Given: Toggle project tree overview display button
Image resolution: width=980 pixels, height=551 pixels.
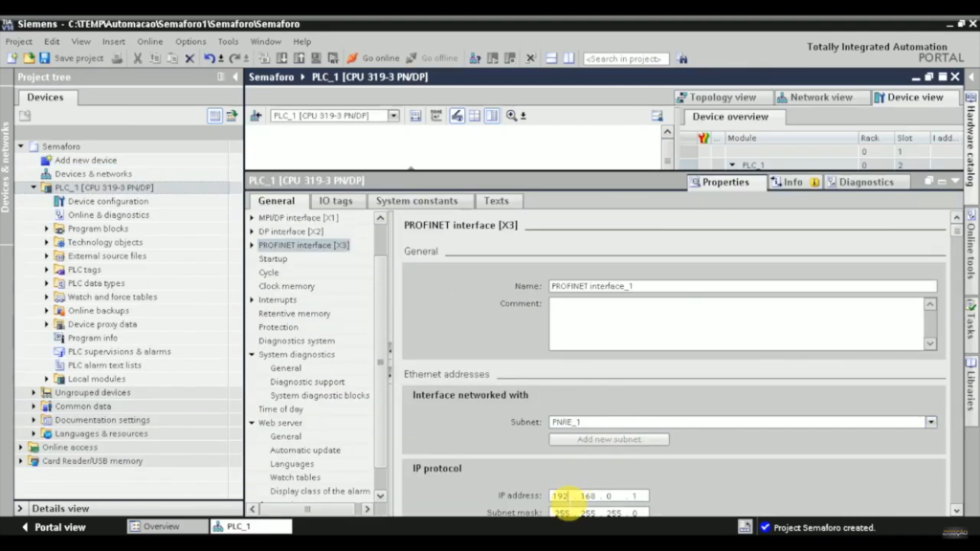Looking at the screenshot, I should point(214,116).
